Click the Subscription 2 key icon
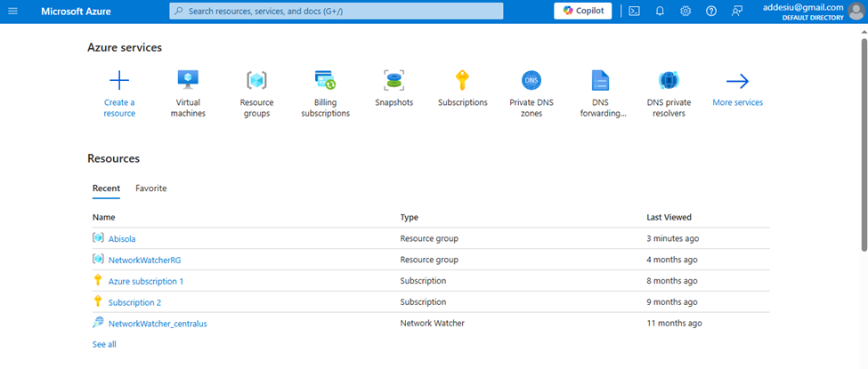The width and height of the screenshot is (868, 369). pos(98,301)
